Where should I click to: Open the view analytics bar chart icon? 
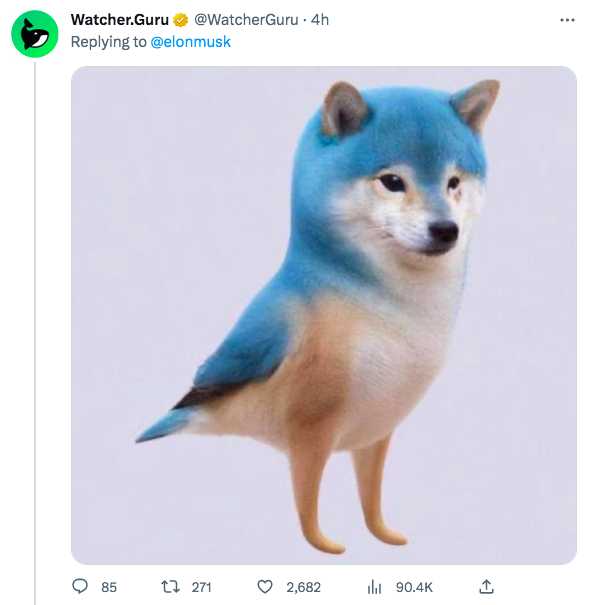374,587
